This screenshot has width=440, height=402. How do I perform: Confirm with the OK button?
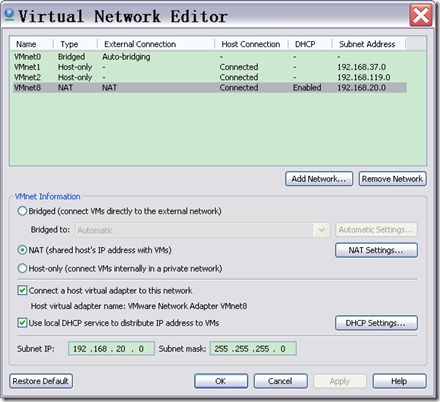(221, 381)
